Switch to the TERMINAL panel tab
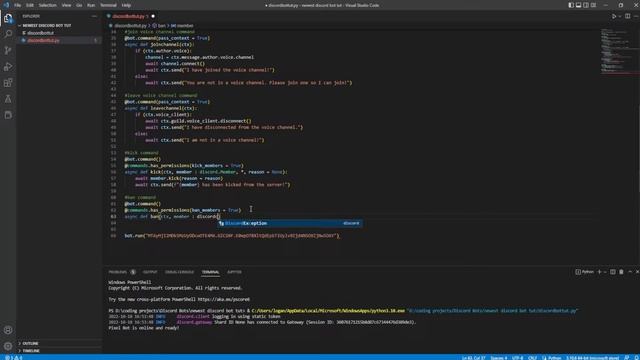 pos(210,272)
